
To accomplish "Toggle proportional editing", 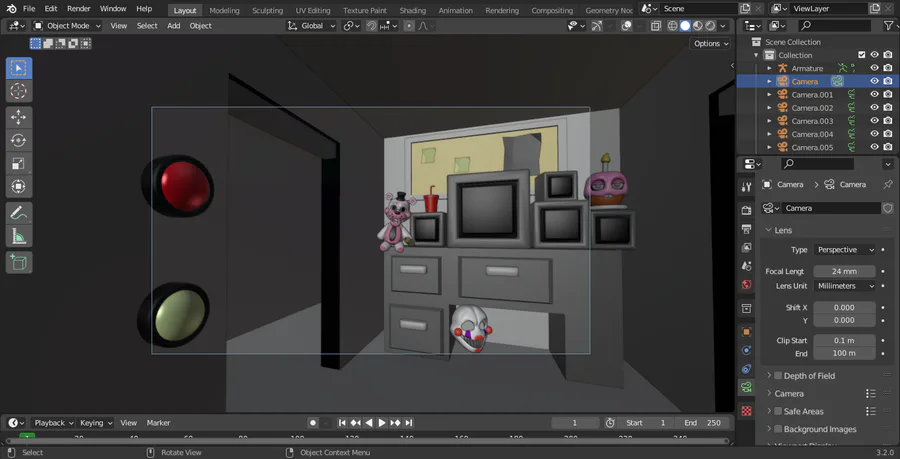I will coord(409,26).
